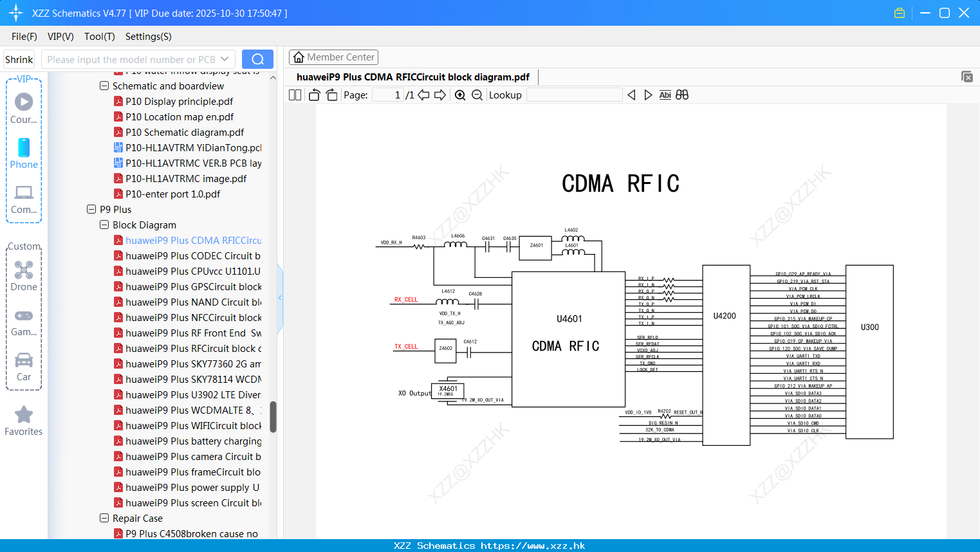Open P9 Plus C4508broken cause file
980x552 pixels.
[x=186, y=533]
